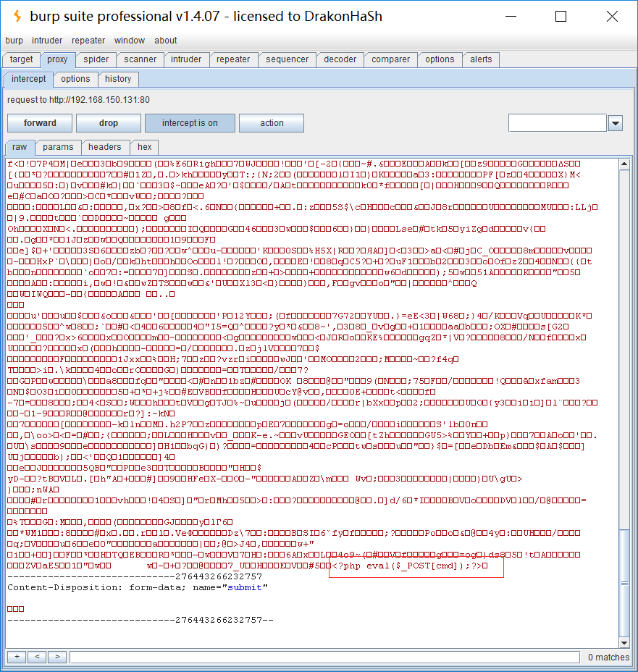Go to the intruder tool tab
Image resolution: width=638 pixels, height=672 pixels.
tap(186, 59)
